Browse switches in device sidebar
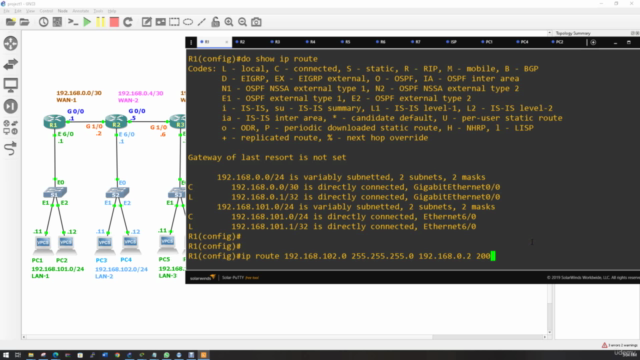The height and width of the screenshot is (360, 640). pyautogui.click(x=11, y=64)
